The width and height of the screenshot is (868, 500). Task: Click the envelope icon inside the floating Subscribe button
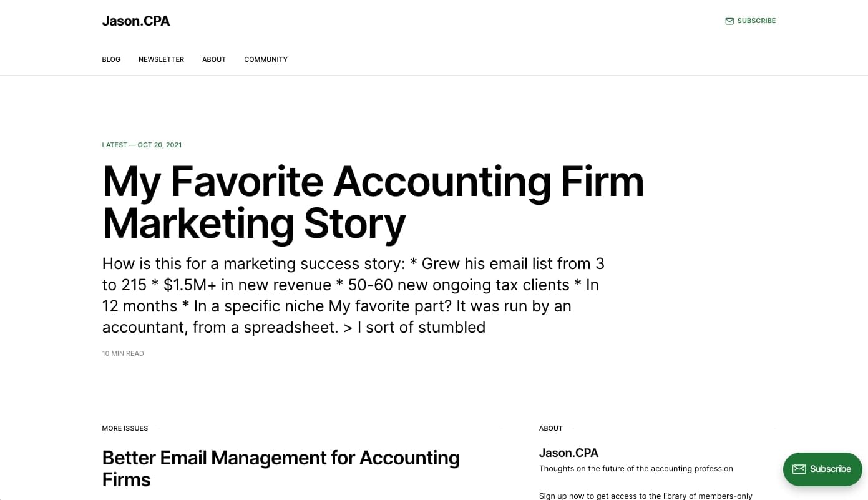[800, 469]
